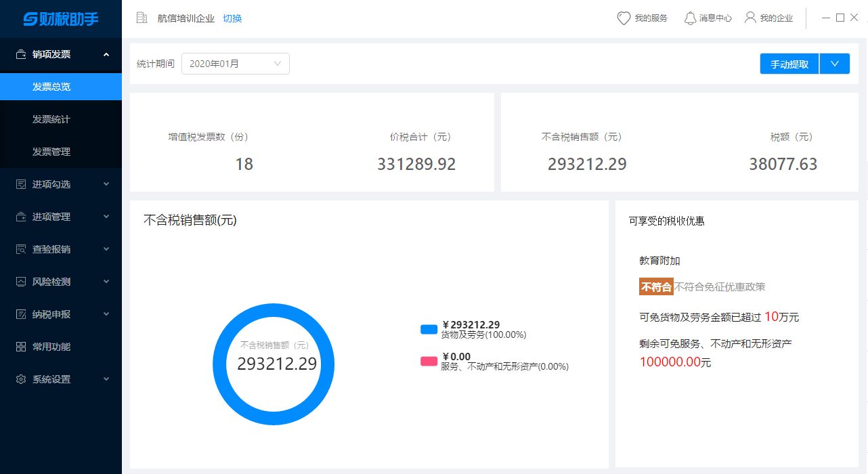The image size is (868, 474).
Task: Click the heart icon for 我的服务
Action: pos(624,18)
